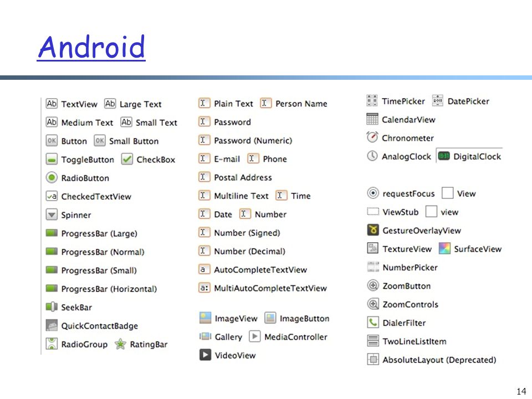Select the SeekBar widget icon
This screenshot has width=532, height=399.
pyautogui.click(x=52, y=306)
